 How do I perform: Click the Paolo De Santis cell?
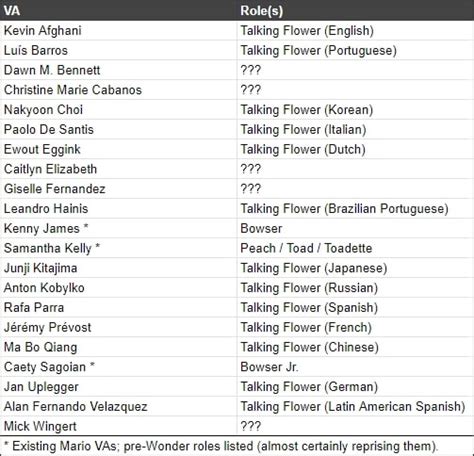(118, 129)
